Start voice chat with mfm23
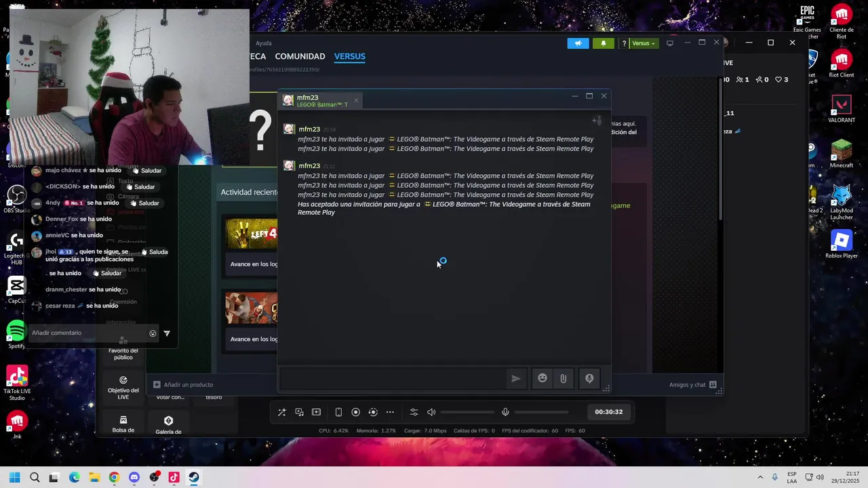868x488 pixels. [589, 379]
